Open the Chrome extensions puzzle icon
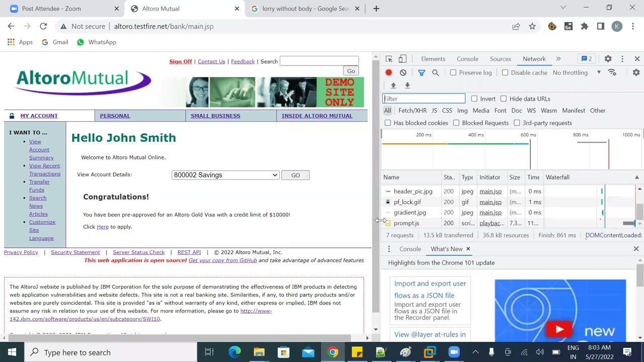 coord(585,26)
